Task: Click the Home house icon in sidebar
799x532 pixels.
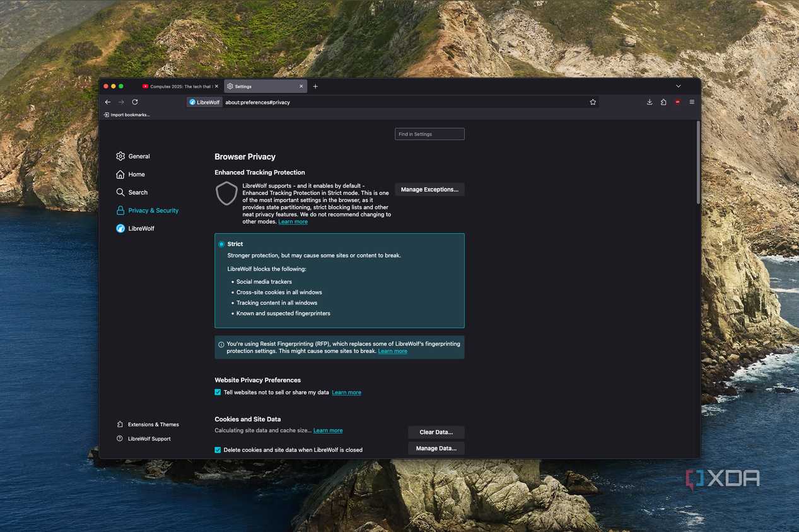Action: tap(120, 175)
